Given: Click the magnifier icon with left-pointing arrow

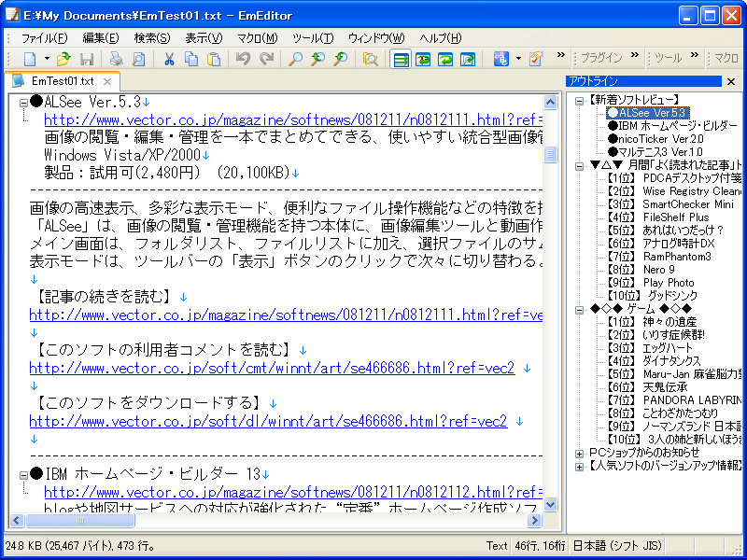Looking at the screenshot, I should click(317, 59).
